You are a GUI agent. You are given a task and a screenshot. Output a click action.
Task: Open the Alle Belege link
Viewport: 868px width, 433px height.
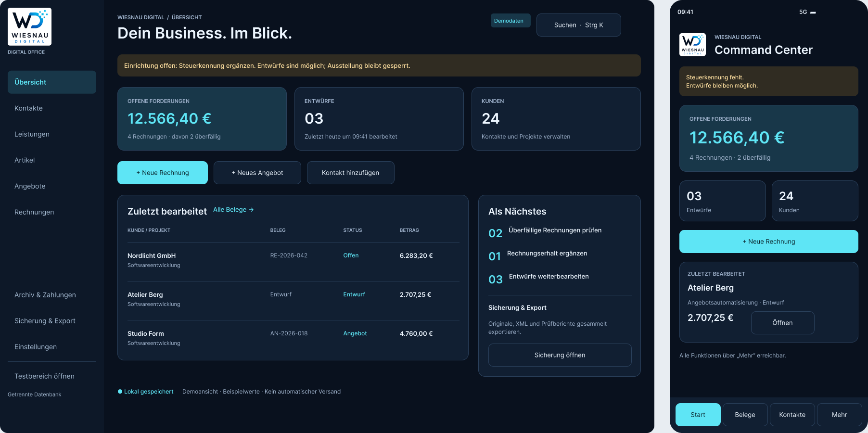(233, 210)
